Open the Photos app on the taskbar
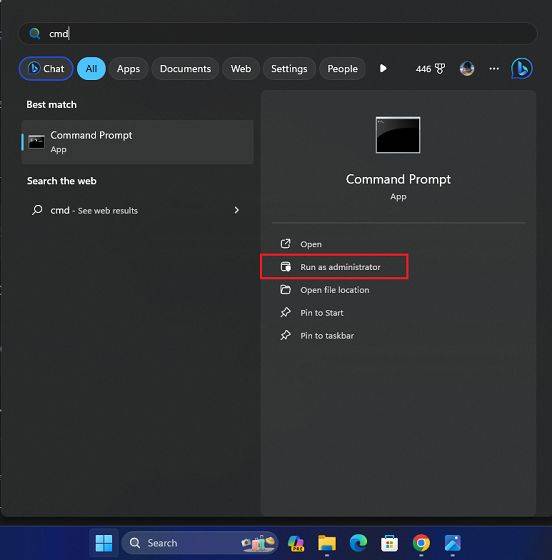552x560 pixels. point(452,543)
